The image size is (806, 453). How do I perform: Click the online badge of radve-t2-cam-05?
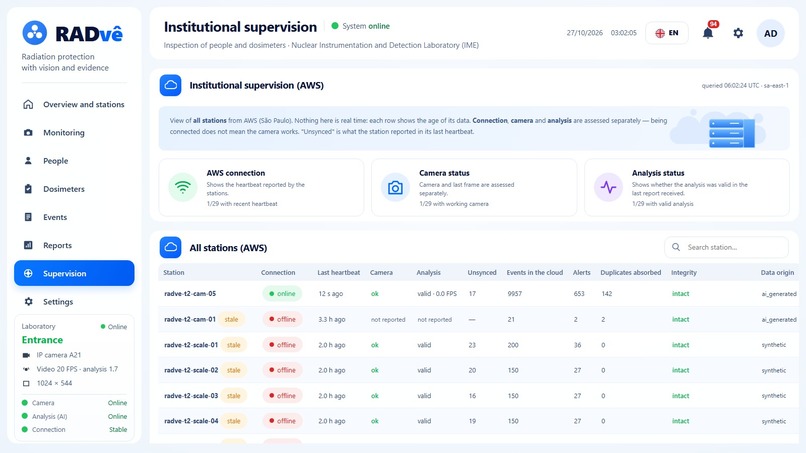click(x=282, y=294)
